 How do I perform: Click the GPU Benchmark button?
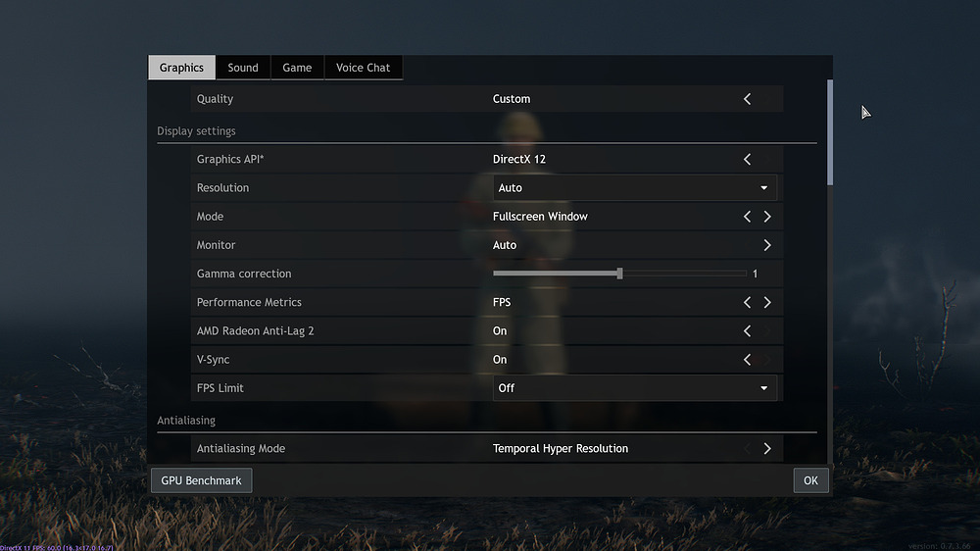pyautogui.click(x=201, y=480)
